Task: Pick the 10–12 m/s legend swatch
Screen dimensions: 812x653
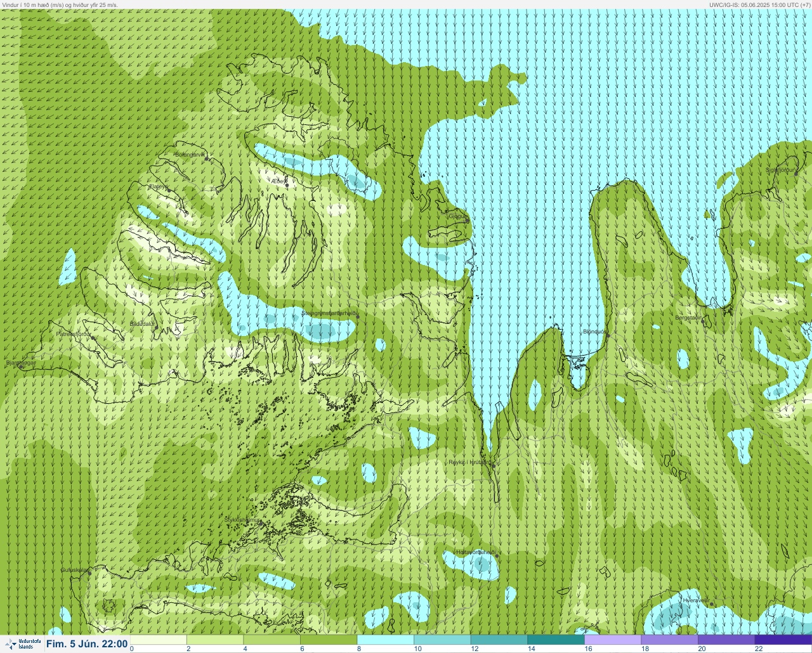Action: coord(442,640)
